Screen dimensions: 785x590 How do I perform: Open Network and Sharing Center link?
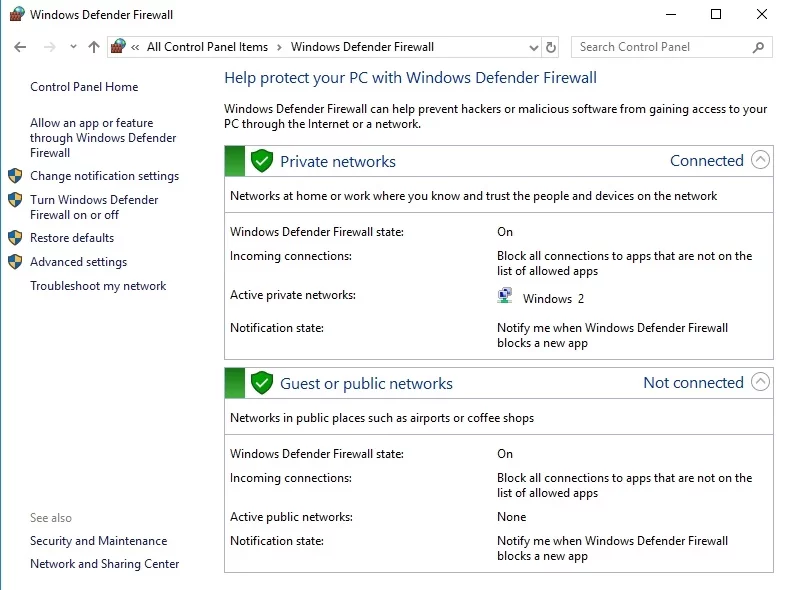pos(104,564)
